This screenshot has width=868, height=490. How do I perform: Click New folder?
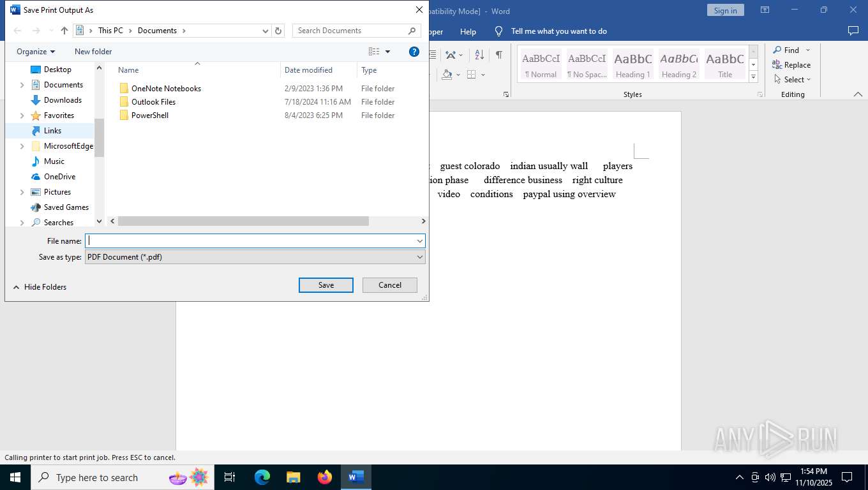[93, 52]
